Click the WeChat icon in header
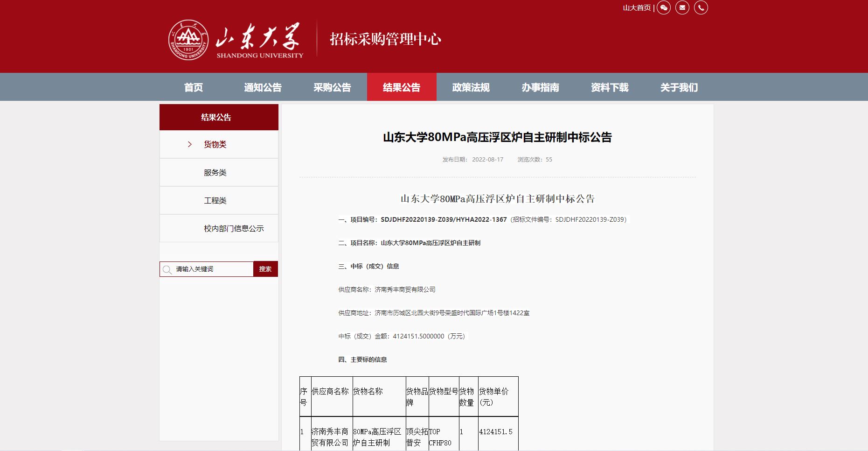The height and width of the screenshot is (451, 868). pos(663,7)
